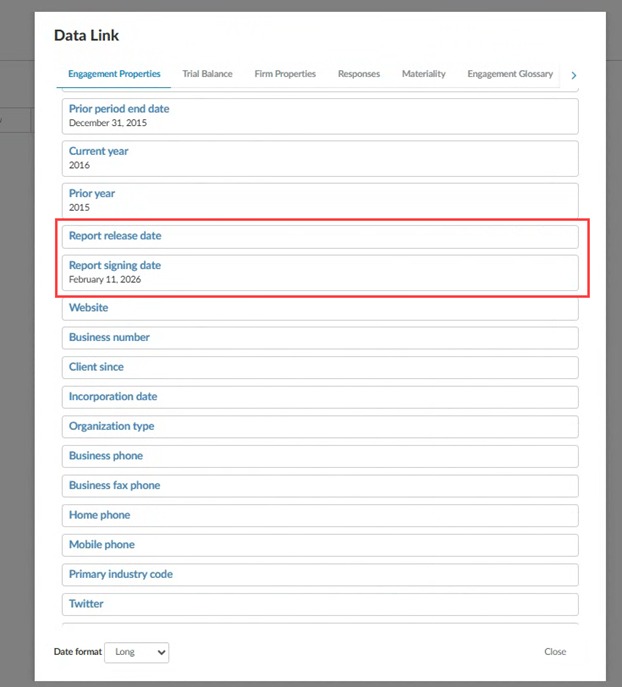This screenshot has width=622, height=687.
Task: Select the Responses tab
Action: coord(358,74)
